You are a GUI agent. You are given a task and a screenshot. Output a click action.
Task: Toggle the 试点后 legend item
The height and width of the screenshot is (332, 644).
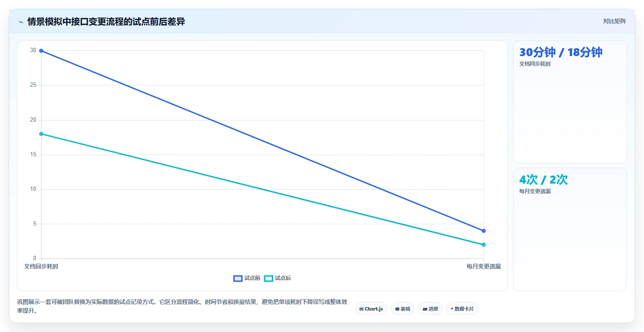[x=278, y=278]
